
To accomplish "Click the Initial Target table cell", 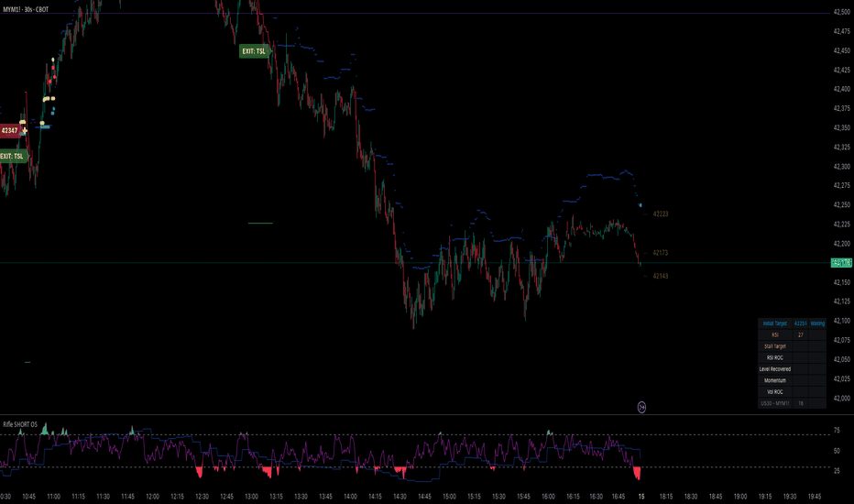I will point(775,323).
